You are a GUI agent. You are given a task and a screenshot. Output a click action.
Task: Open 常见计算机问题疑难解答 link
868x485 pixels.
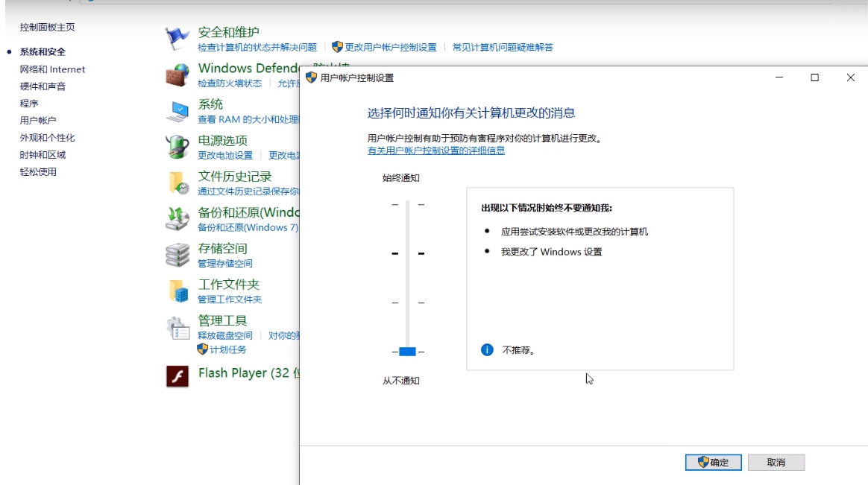(503, 48)
